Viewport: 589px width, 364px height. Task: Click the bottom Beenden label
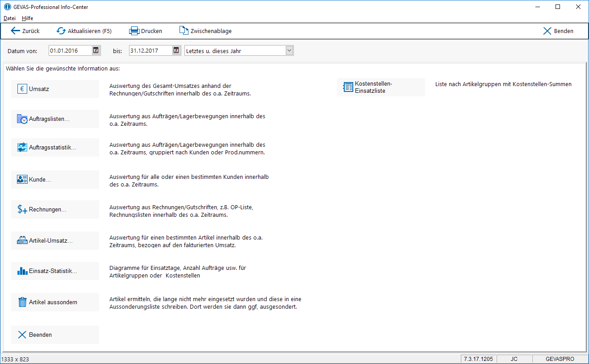[40, 335]
